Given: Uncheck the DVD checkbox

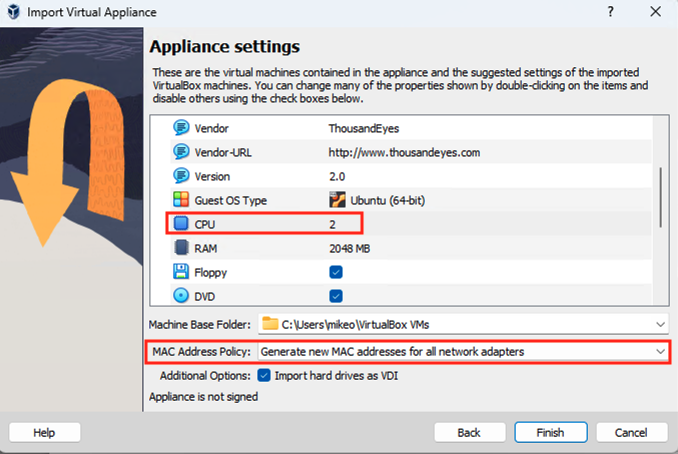Looking at the screenshot, I should (x=336, y=295).
